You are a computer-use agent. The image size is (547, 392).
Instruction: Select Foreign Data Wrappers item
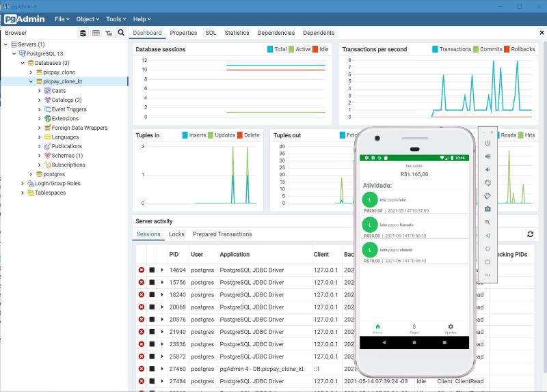(x=79, y=128)
